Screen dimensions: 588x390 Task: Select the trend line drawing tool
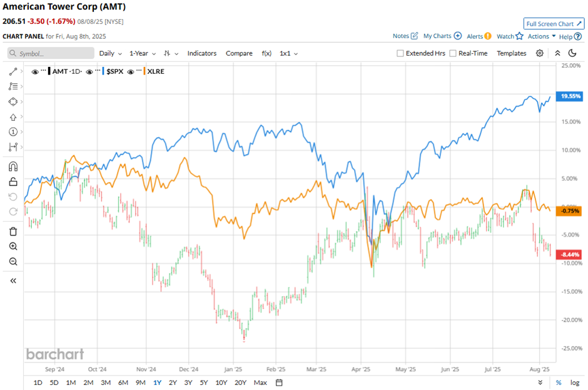coord(13,71)
